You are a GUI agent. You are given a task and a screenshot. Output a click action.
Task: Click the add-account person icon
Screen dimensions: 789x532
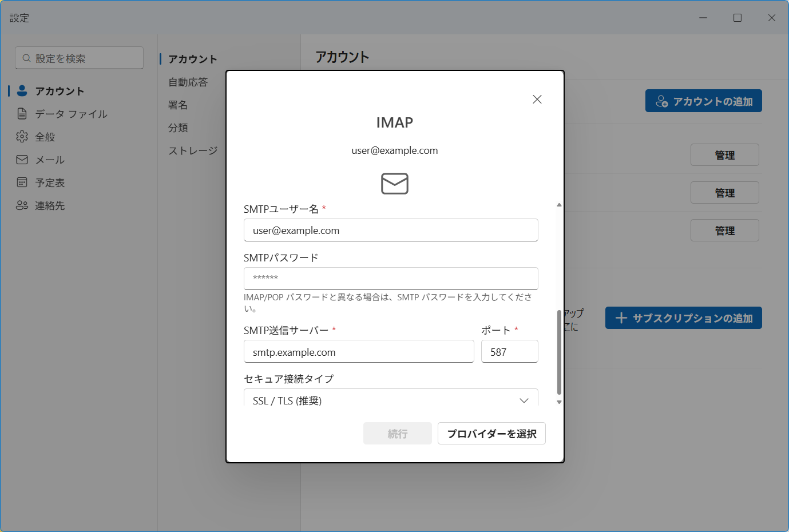click(x=661, y=101)
